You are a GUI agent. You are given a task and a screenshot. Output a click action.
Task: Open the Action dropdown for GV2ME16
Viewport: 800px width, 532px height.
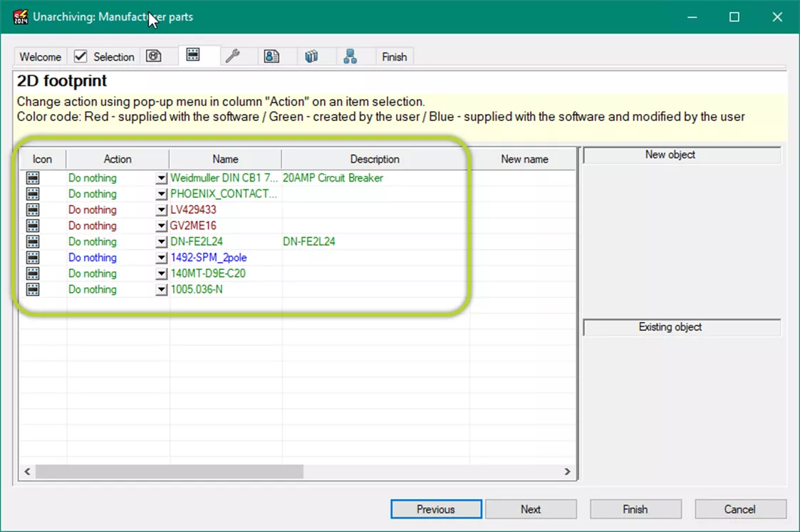tap(162, 226)
